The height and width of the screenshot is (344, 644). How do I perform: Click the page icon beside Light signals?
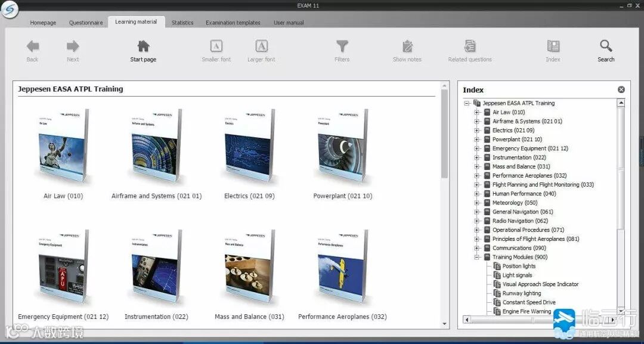tap(497, 275)
